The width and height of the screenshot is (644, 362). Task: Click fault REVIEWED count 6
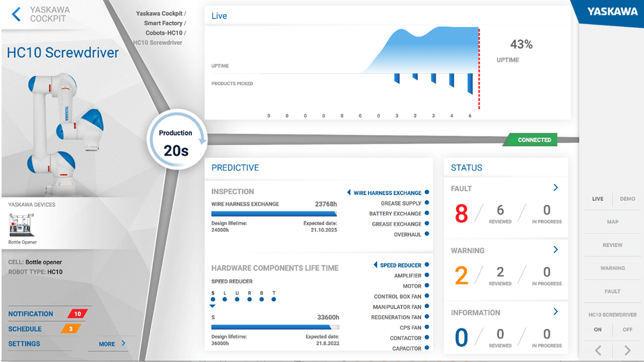click(500, 210)
